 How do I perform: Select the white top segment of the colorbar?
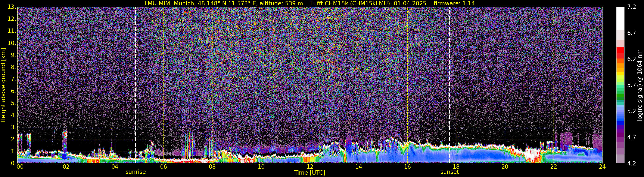620,18
